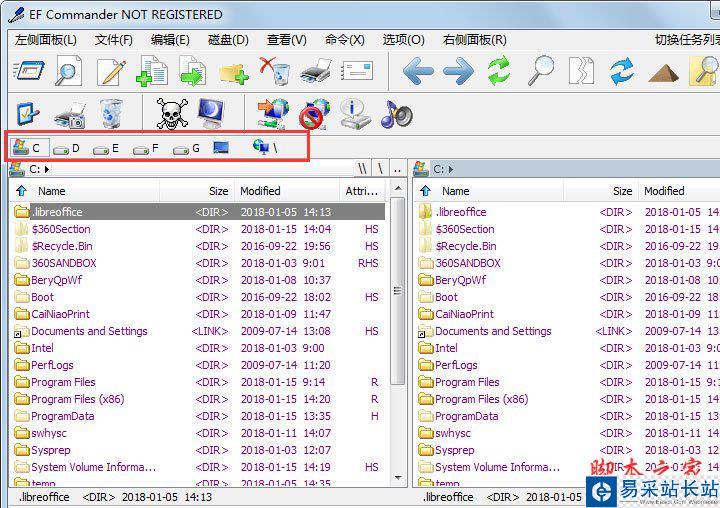Open the recycle bin toolbar icon
The width and height of the screenshot is (720, 508).
(x=111, y=114)
